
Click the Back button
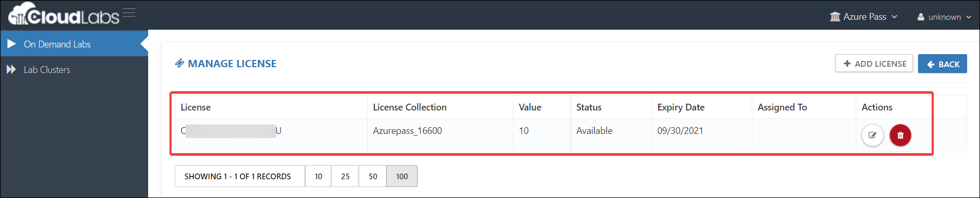coord(943,64)
